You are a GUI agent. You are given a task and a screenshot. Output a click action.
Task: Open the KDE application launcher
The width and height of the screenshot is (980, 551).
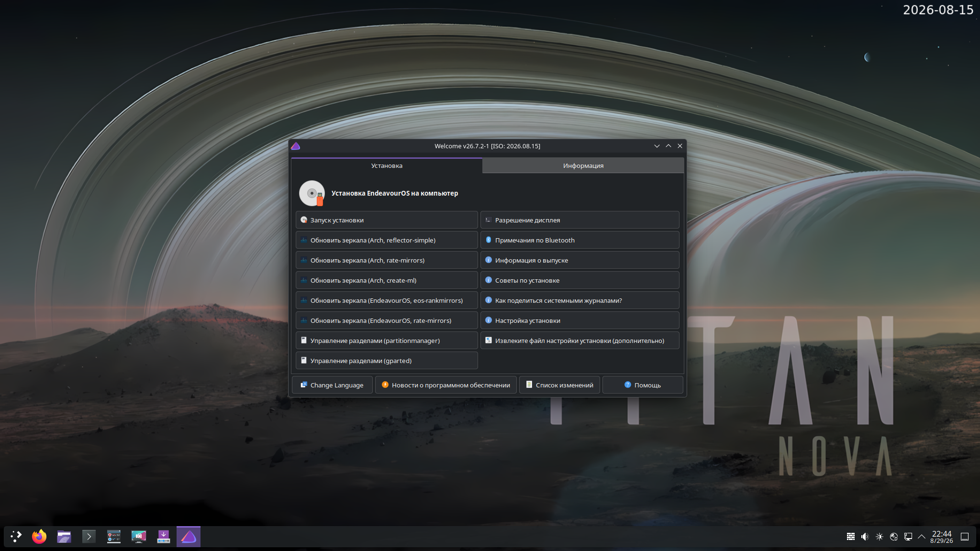16,537
